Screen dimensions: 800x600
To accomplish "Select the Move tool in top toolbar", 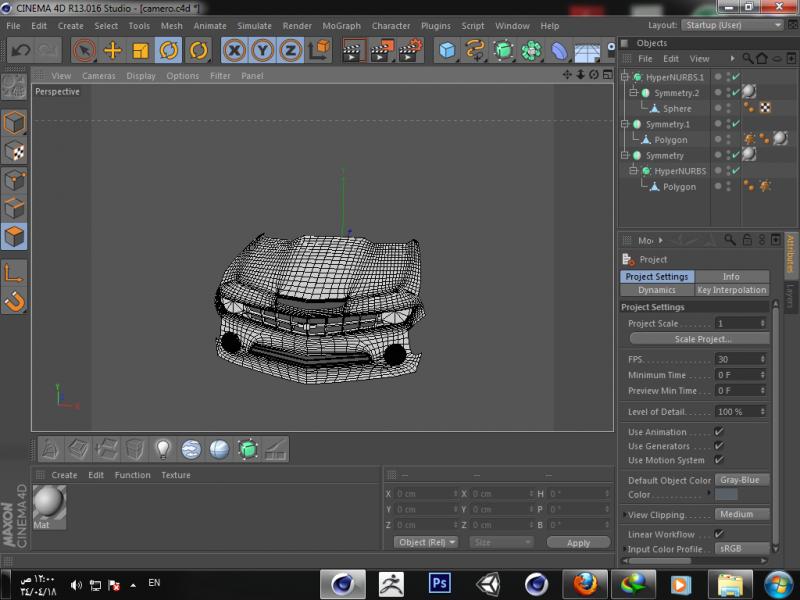I will (113, 50).
